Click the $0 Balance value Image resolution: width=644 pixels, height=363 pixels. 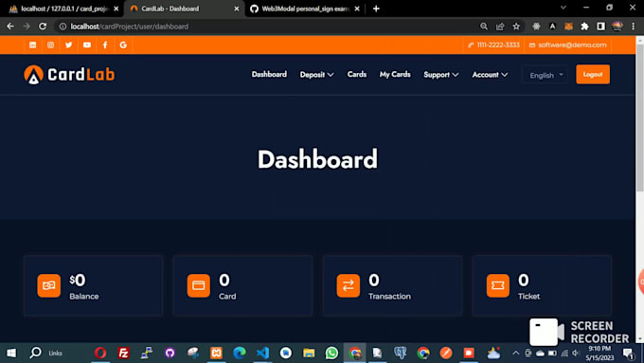point(78,281)
